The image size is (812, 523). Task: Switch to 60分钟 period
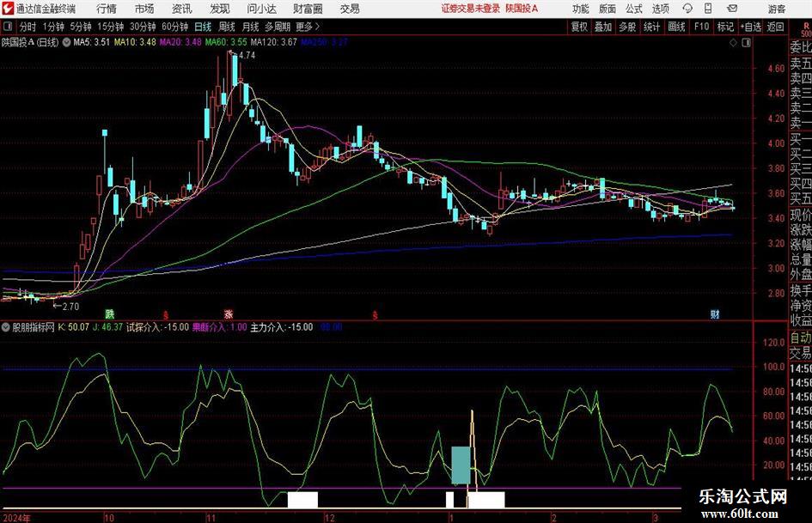pyautogui.click(x=174, y=27)
